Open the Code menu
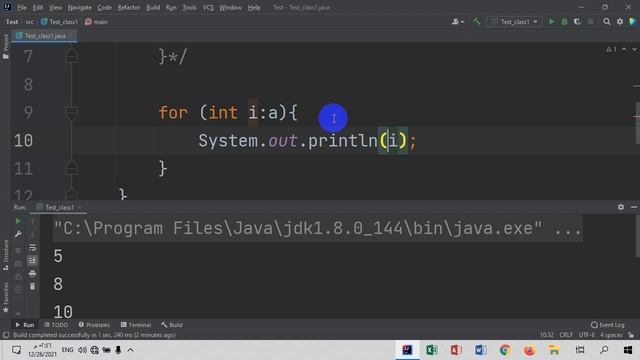This screenshot has width=640, height=360. pos(104,7)
